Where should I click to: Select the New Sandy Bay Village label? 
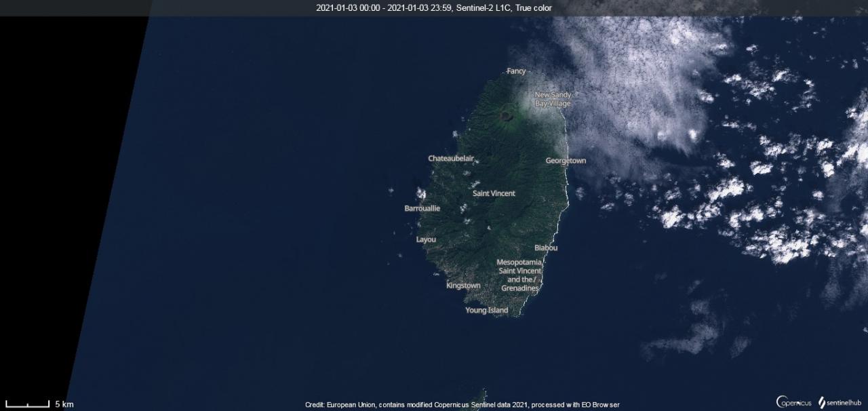pos(553,99)
